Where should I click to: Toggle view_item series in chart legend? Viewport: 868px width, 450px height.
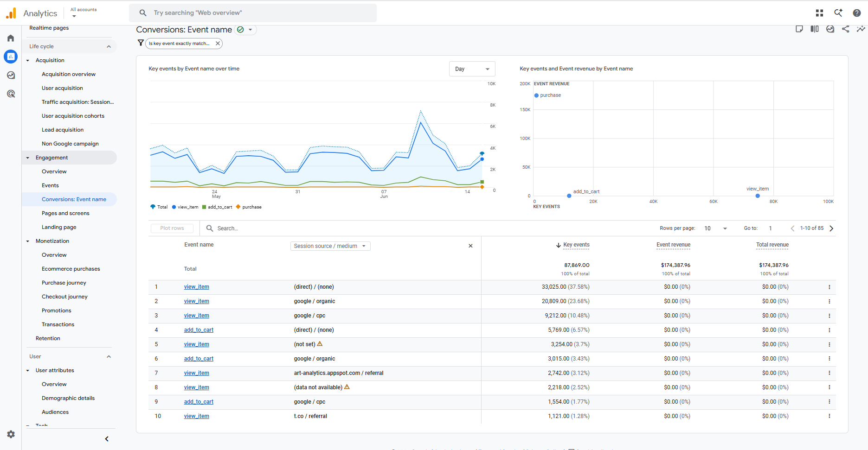coord(185,207)
